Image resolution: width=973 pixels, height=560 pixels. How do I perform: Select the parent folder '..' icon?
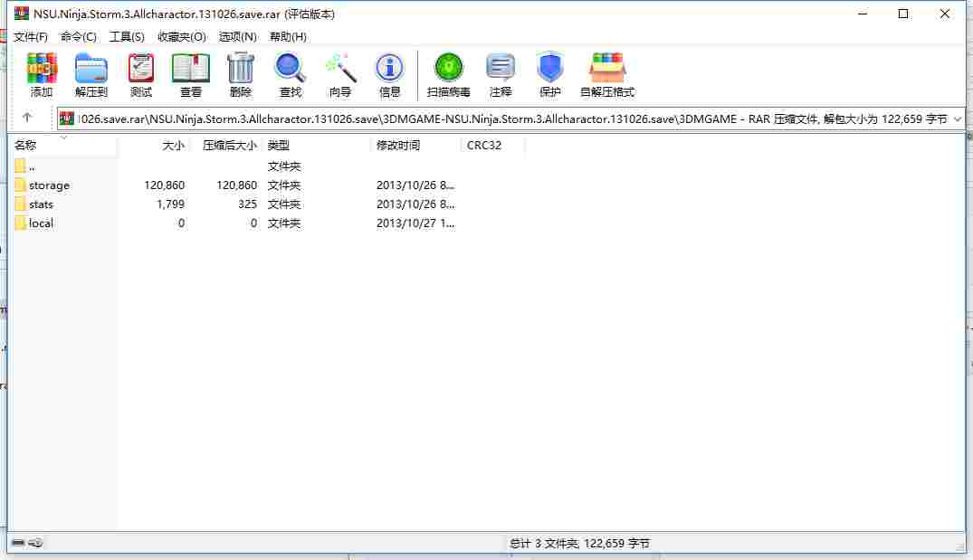pos(20,166)
